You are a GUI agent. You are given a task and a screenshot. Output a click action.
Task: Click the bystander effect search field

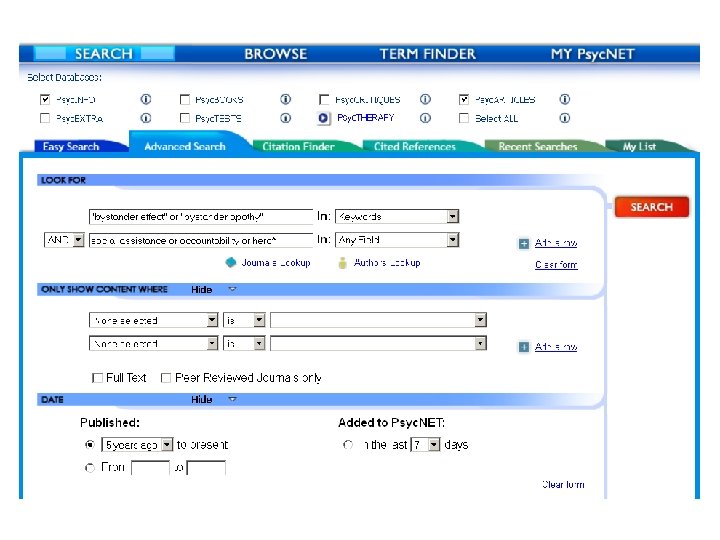click(x=201, y=216)
